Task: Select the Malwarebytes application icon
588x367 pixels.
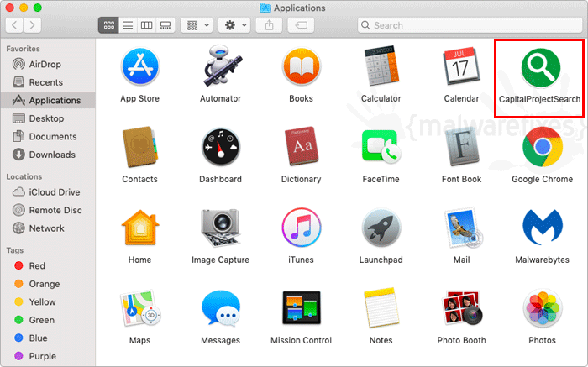Action: 543,228
